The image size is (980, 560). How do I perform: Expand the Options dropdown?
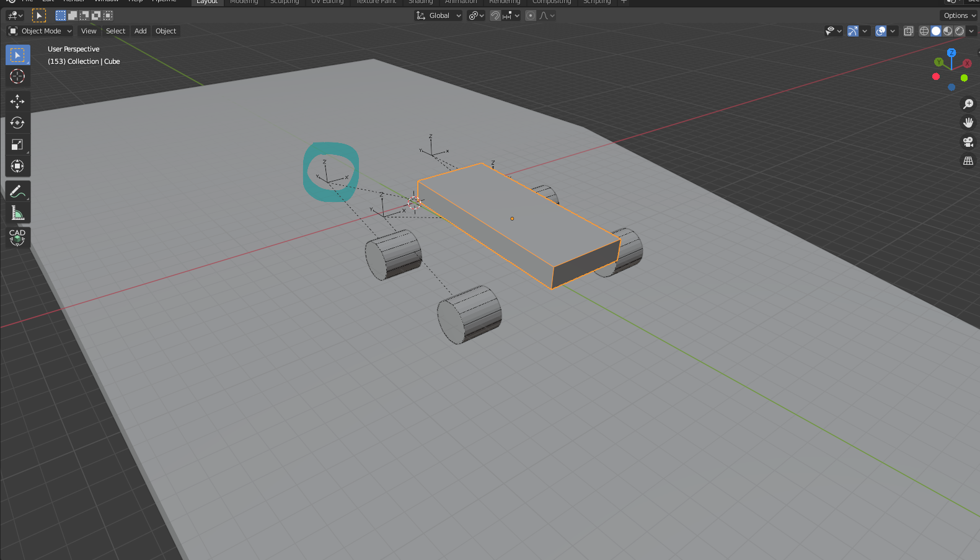pos(959,15)
